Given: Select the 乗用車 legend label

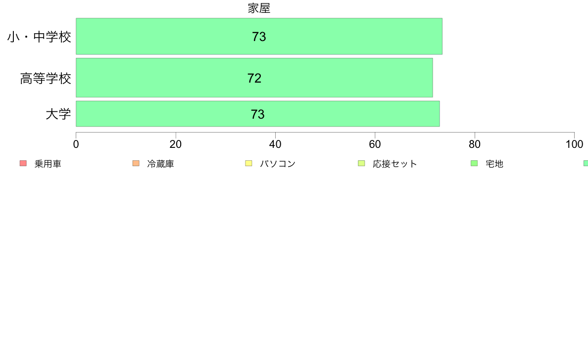Looking at the screenshot, I should (48, 164).
